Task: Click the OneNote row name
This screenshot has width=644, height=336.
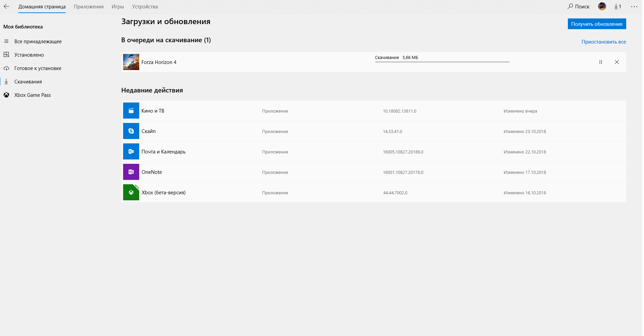Action: point(152,172)
